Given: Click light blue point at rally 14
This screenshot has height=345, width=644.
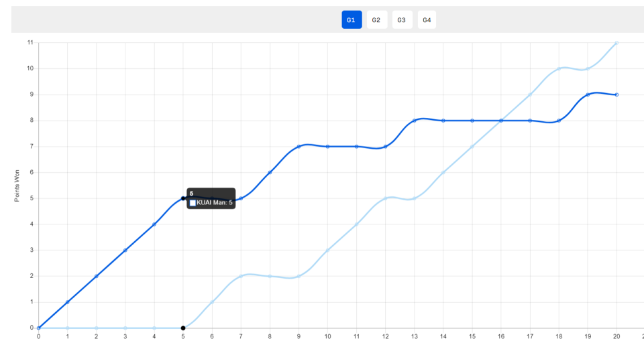Looking at the screenshot, I should pos(443,172).
